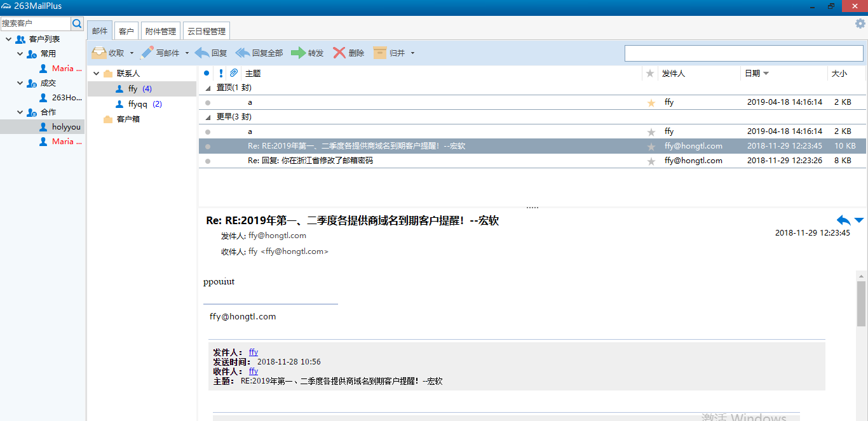
Task: Click the 回复全部 reply all icon
Action: [x=243, y=53]
